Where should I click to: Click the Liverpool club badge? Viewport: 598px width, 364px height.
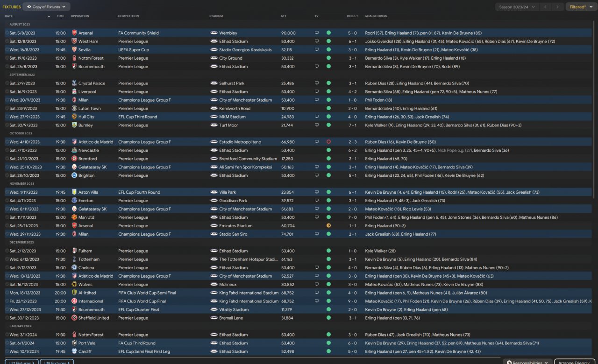pos(74,92)
